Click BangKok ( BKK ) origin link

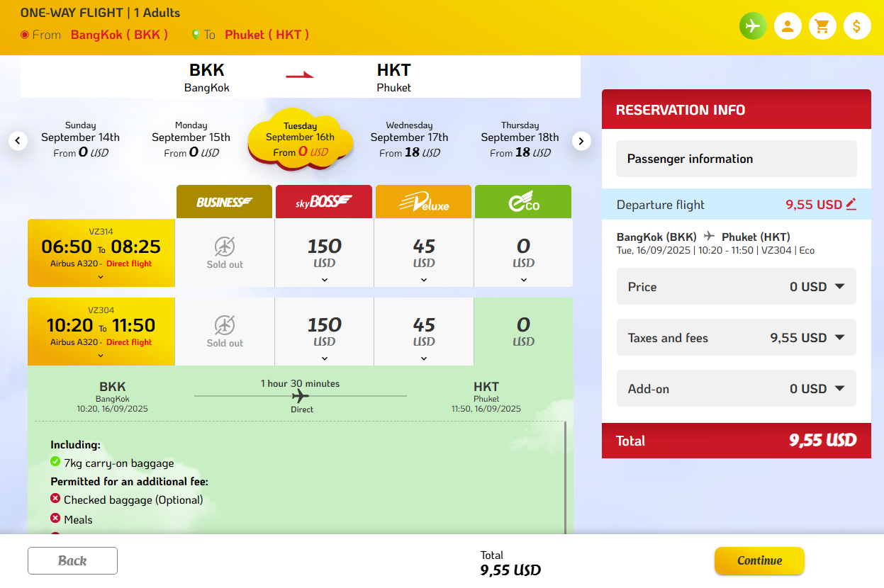point(119,34)
